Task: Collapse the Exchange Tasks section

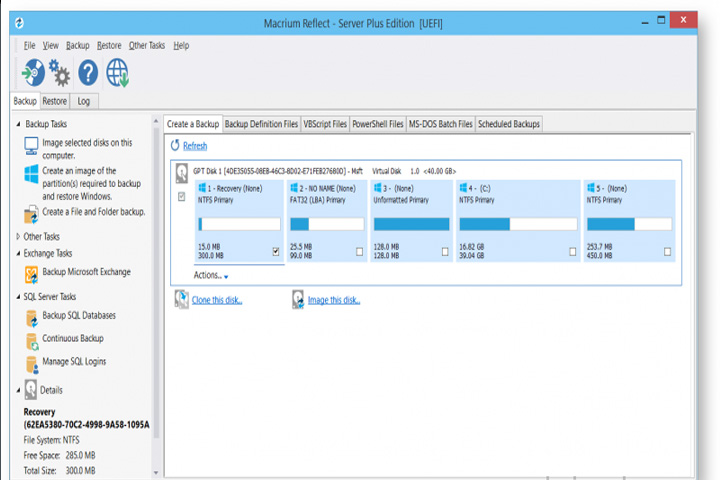Action: (x=18, y=254)
